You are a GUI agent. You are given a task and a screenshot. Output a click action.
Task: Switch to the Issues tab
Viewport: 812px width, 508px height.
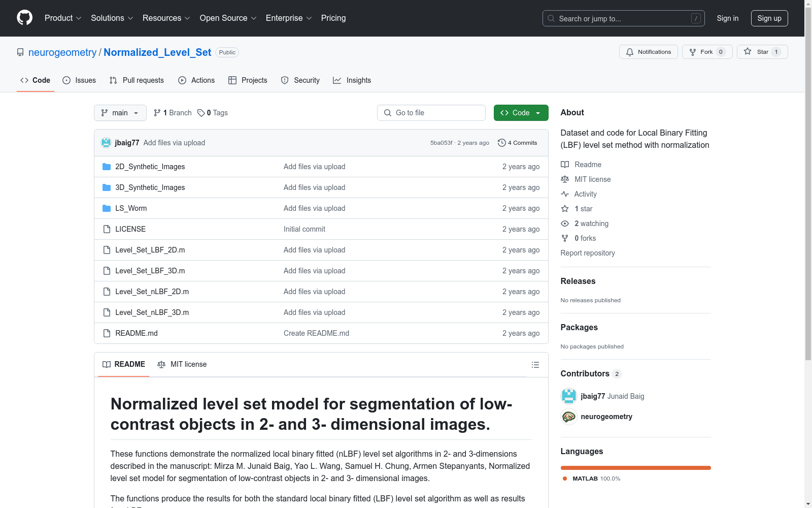click(79, 80)
